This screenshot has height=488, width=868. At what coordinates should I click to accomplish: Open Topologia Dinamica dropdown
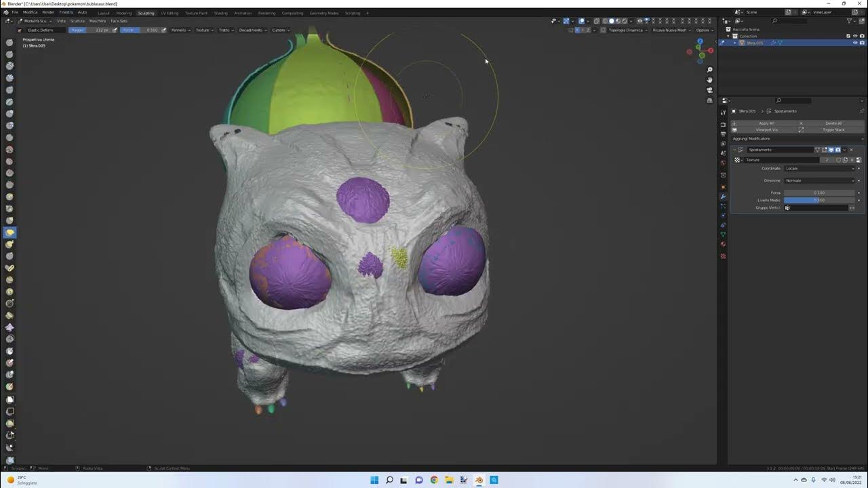point(627,30)
